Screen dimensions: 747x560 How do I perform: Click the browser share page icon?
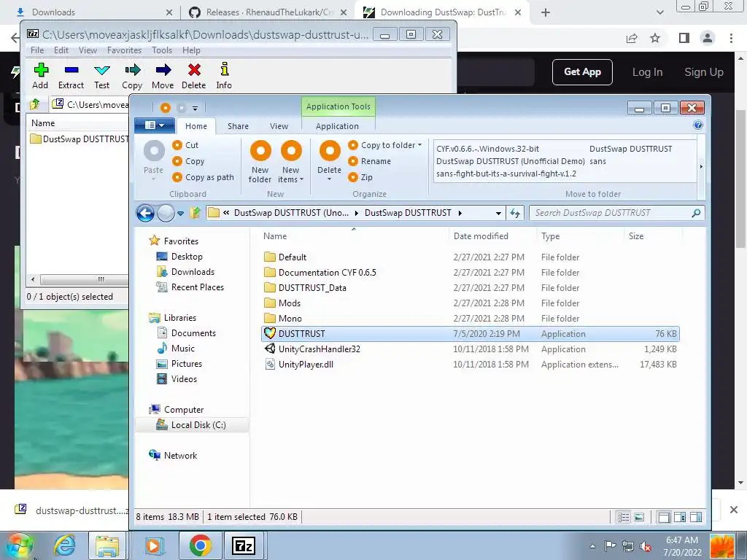tap(632, 38)
